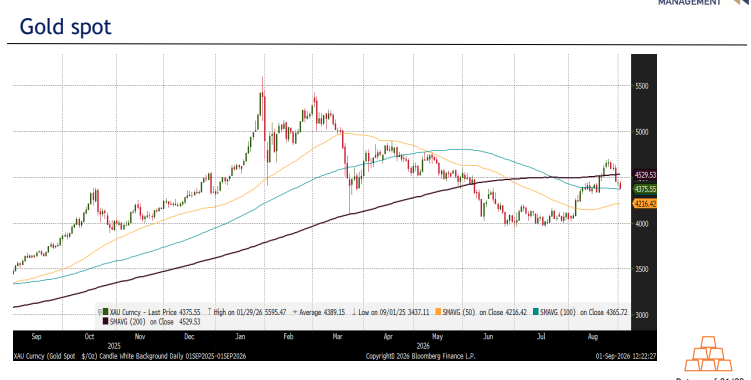Click 'XAU Curncy - Last Price 4375.55' legend text

155,312
